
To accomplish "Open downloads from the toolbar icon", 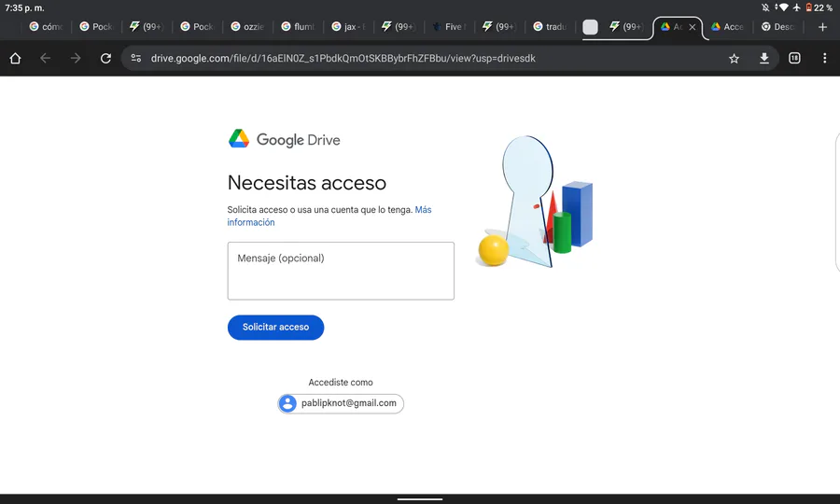I will [764, 59].
